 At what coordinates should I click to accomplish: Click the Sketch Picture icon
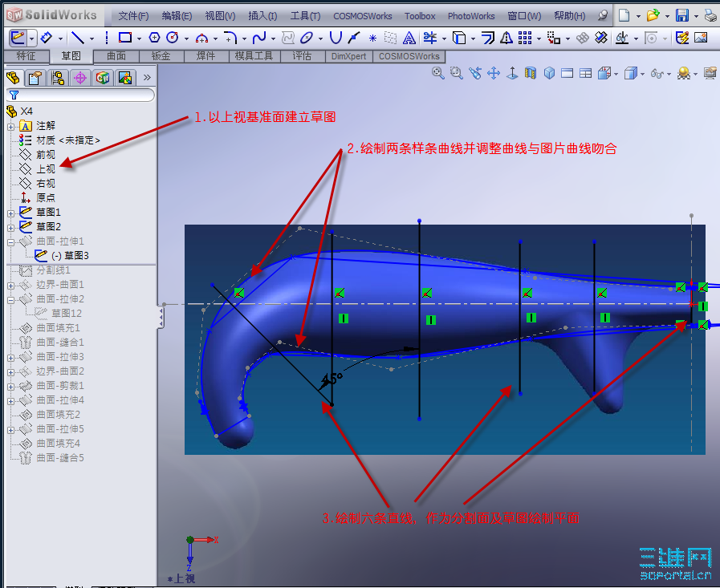point(701,38)
